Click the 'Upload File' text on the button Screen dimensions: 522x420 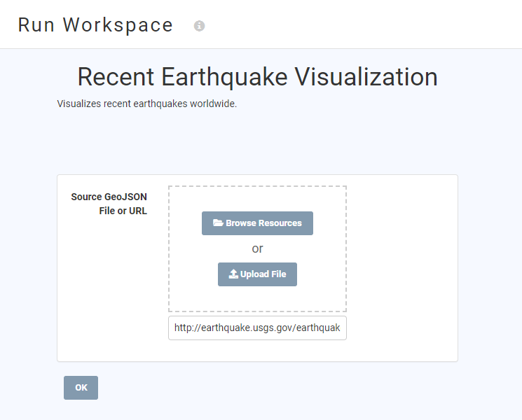coord(263,274)
